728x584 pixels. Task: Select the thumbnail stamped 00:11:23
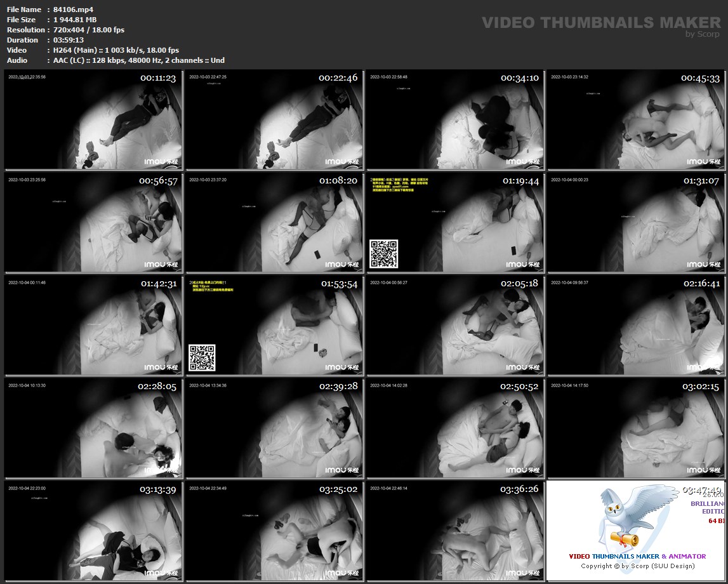pos(93,120)
